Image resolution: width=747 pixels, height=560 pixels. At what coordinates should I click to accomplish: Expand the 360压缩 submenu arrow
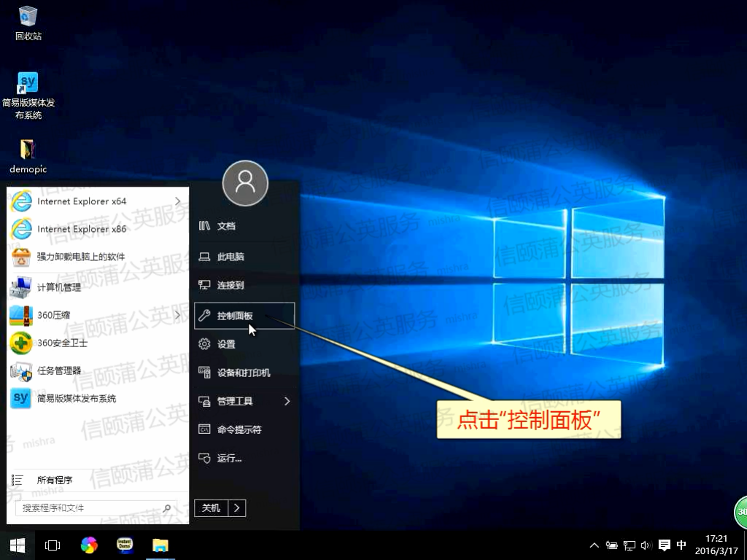[x=177, y=315]
